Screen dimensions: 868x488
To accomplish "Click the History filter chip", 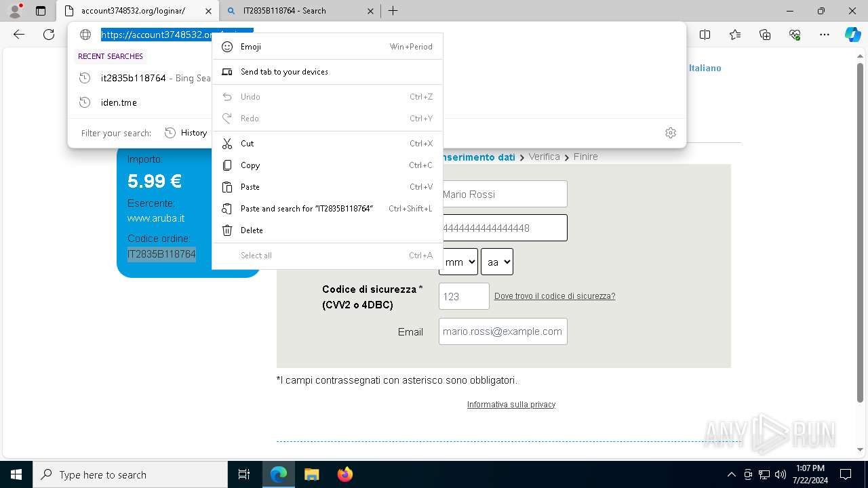I will 186,133.
